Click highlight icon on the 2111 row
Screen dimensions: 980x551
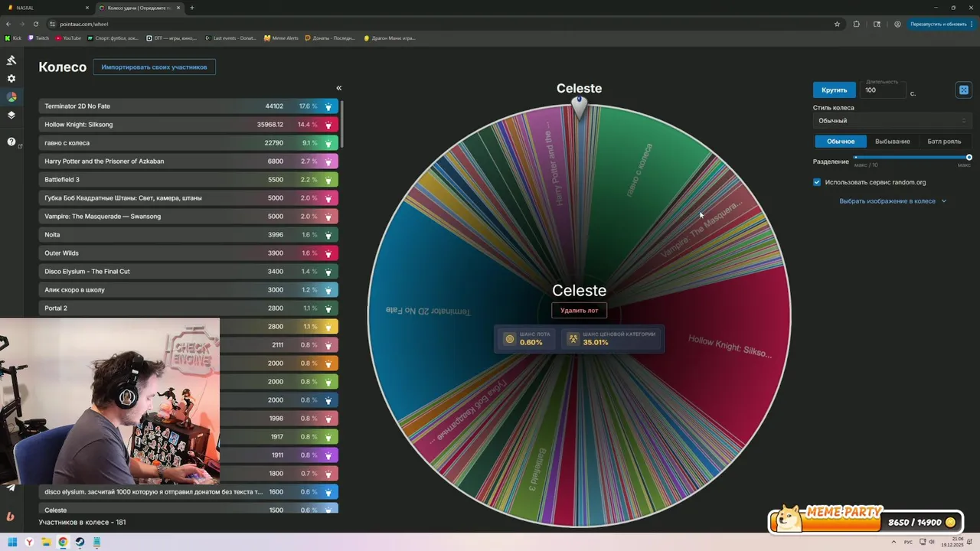pos(328,345)
